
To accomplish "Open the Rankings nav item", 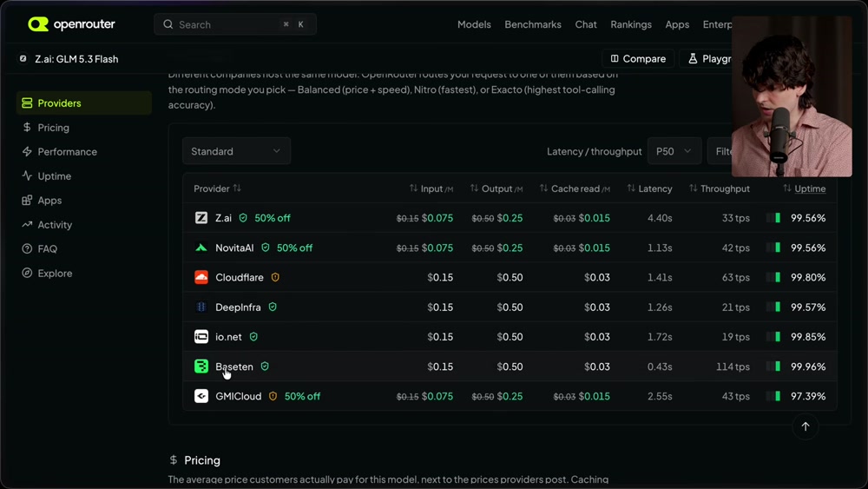I will (x=630, y=24).
